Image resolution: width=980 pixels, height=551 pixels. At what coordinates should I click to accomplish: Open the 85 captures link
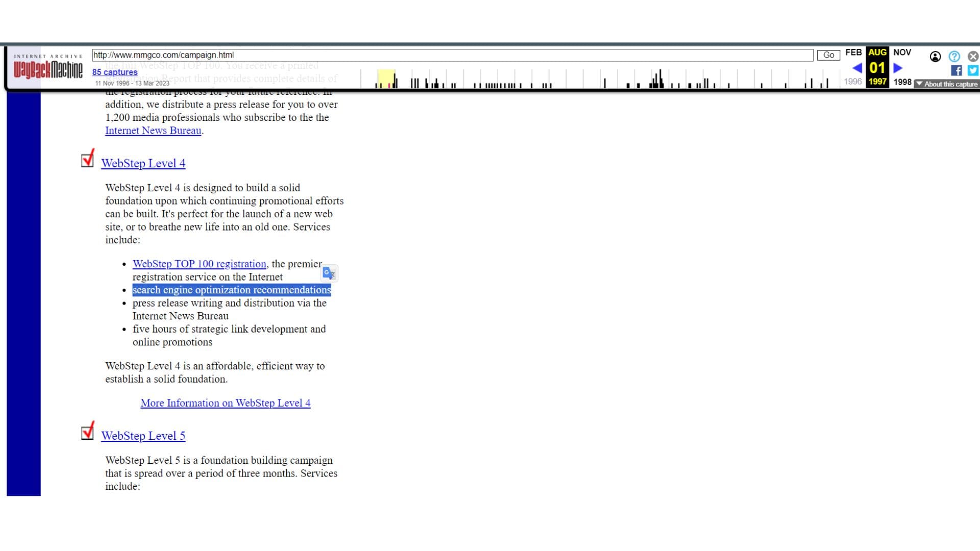point(115,72)
